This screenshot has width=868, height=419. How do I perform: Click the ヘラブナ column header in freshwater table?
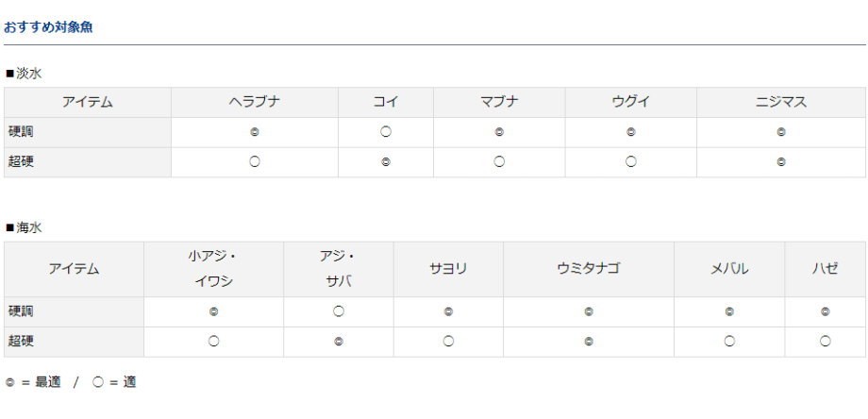[255, 102]
